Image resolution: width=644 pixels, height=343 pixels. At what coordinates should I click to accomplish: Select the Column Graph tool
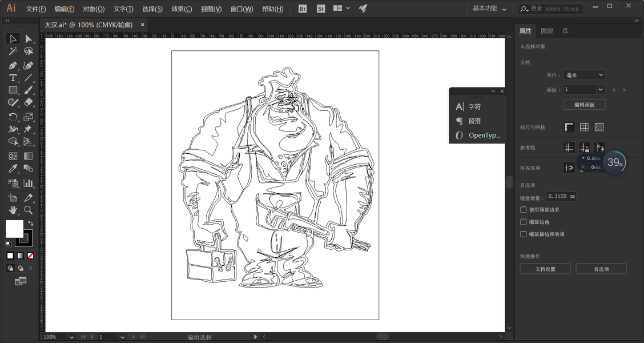point(28,183)
